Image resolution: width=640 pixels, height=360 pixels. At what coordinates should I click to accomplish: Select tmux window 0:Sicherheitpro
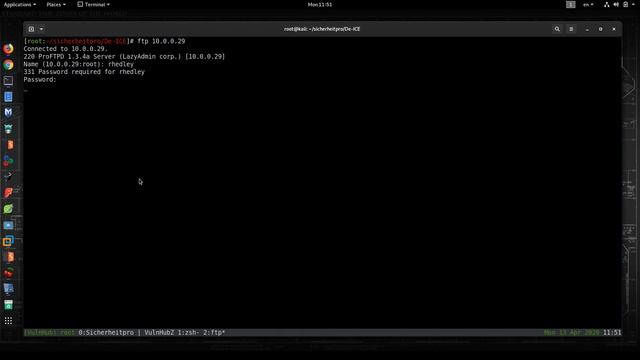[106, 333]
